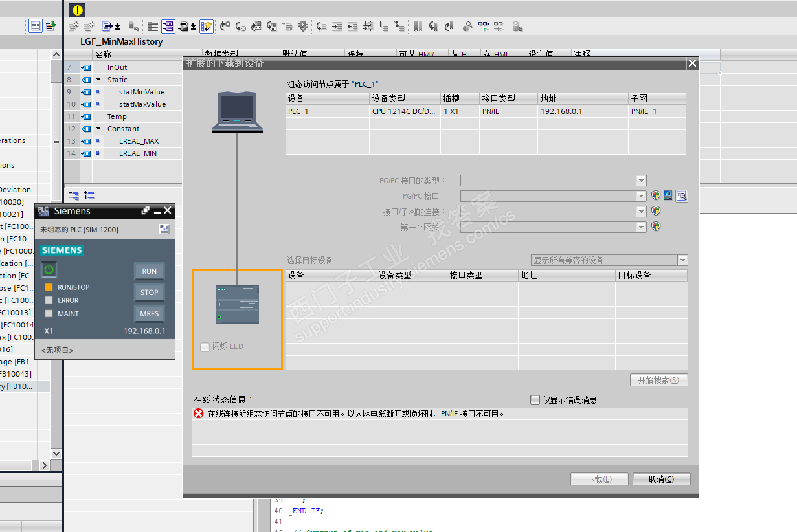The width and height of the screenshot is (797, 532).
Task: Select the Temp section row
Action: [x=124, y=116]
